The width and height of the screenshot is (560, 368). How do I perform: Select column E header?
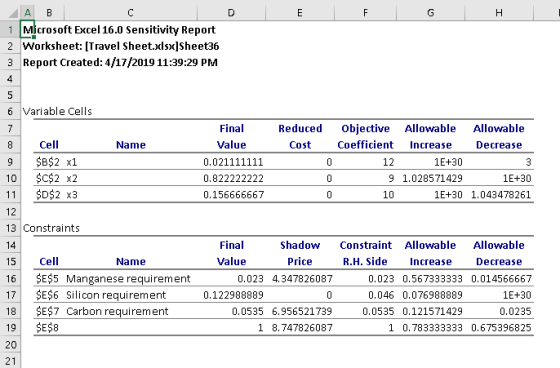[x=300, y=13]
